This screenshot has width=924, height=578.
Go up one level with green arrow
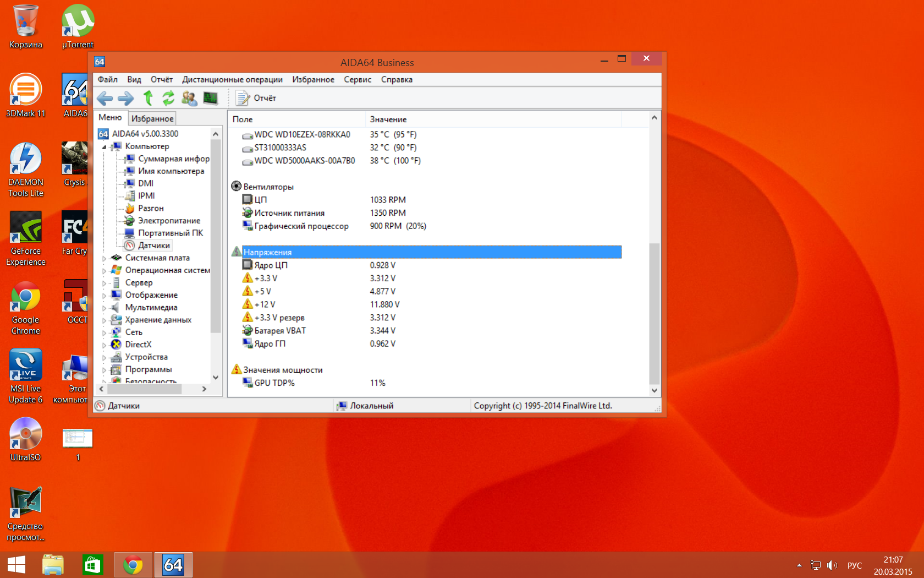click(148, 98)
